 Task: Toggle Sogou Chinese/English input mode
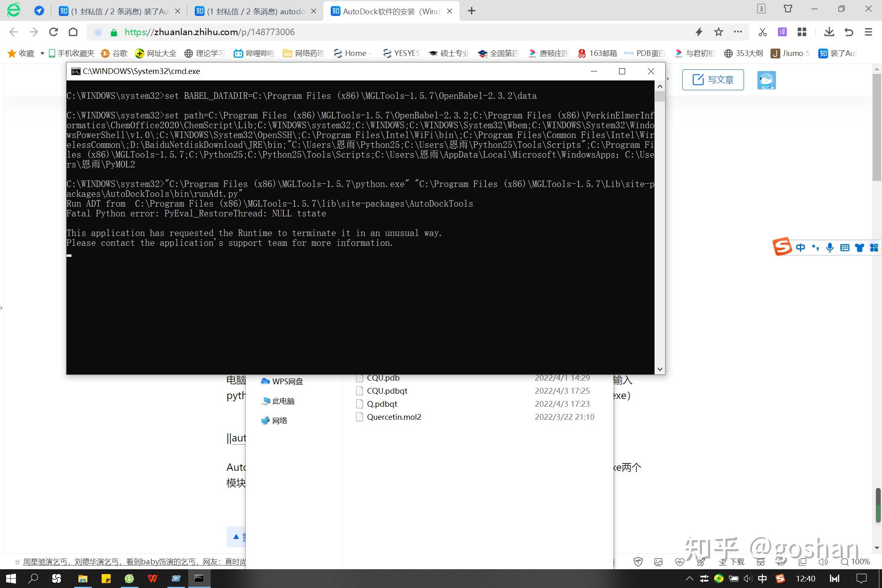[x=800, y=247]
